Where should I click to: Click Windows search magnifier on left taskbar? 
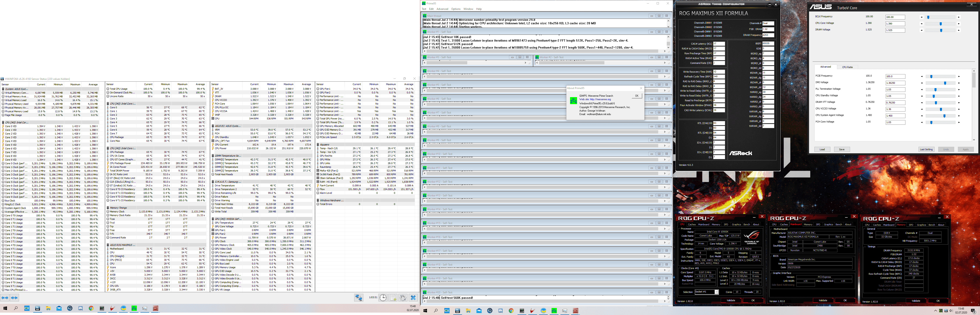(16, 308)
